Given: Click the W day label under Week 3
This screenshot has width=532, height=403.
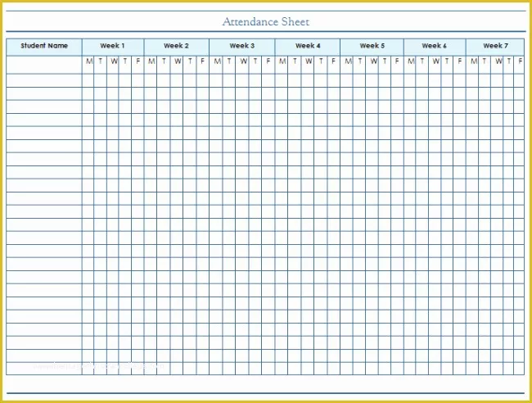Looking at the screenshot, I should click(x=244, y=61).
